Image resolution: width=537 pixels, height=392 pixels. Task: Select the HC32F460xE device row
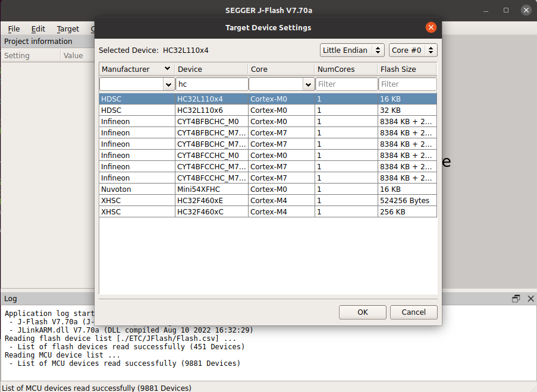[268, 200]
